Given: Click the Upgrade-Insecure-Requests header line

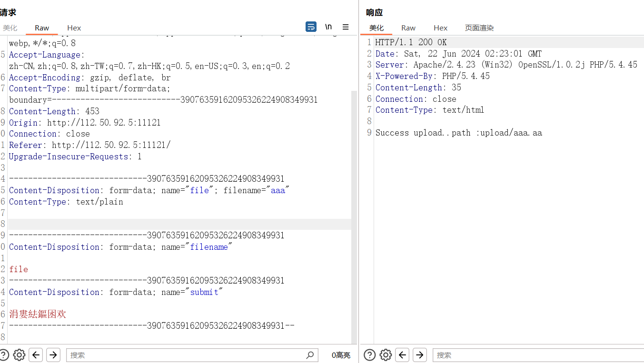Looking at the screenshot, I should [x=75, y=157].
